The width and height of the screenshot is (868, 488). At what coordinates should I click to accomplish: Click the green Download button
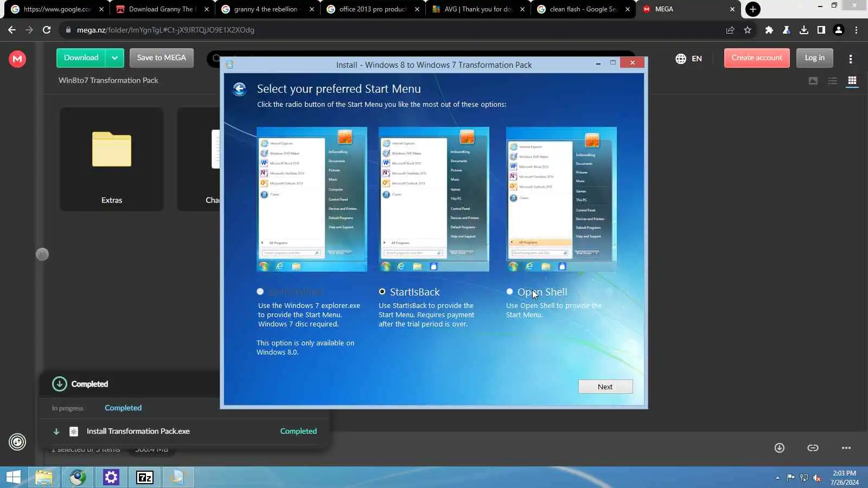pyautogui.click(x=81, y=58)
